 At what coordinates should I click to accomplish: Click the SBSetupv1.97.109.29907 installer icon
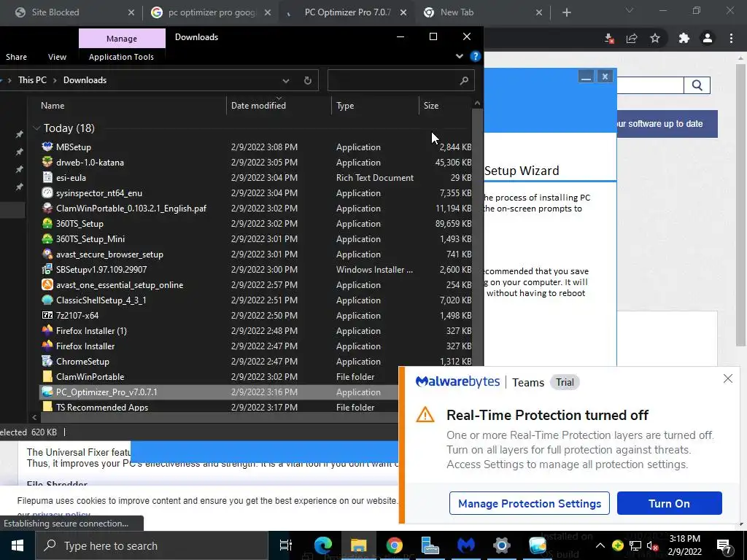(47, 269)
